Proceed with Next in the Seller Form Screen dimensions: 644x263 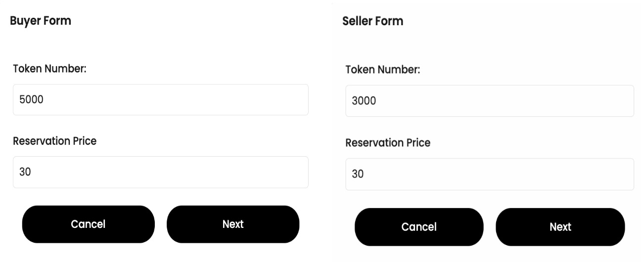pyautogui.click(x=560, y=227)
